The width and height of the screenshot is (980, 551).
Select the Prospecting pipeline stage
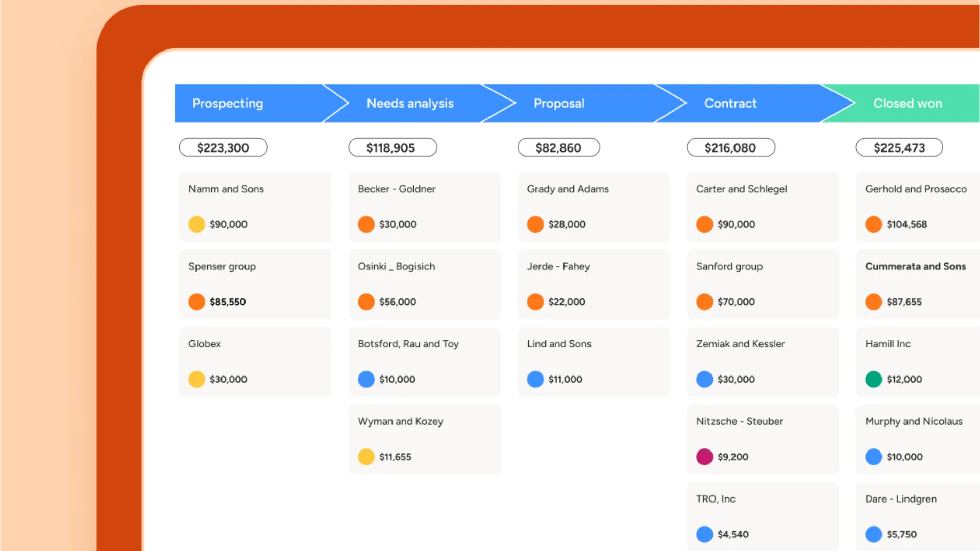coord(228,103)
